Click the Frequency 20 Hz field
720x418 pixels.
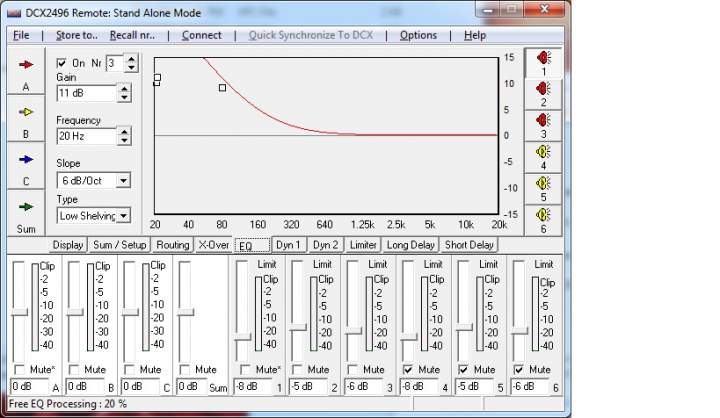coord(86,136)
